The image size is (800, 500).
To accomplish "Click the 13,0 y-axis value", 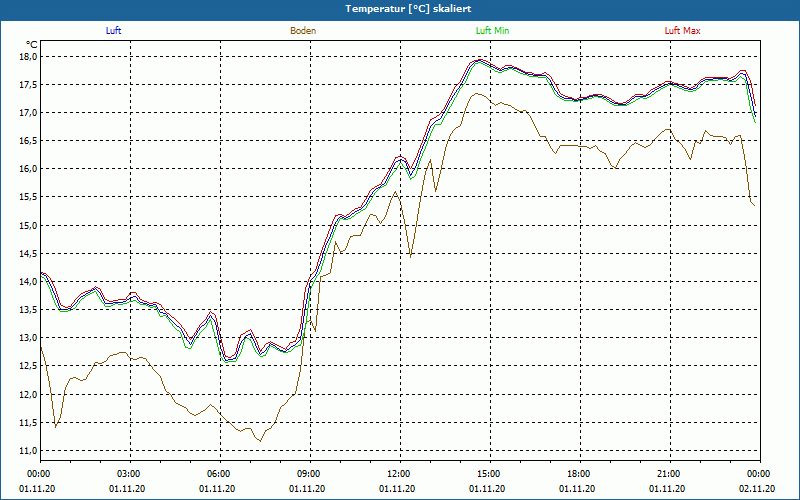I will [29, 338].
